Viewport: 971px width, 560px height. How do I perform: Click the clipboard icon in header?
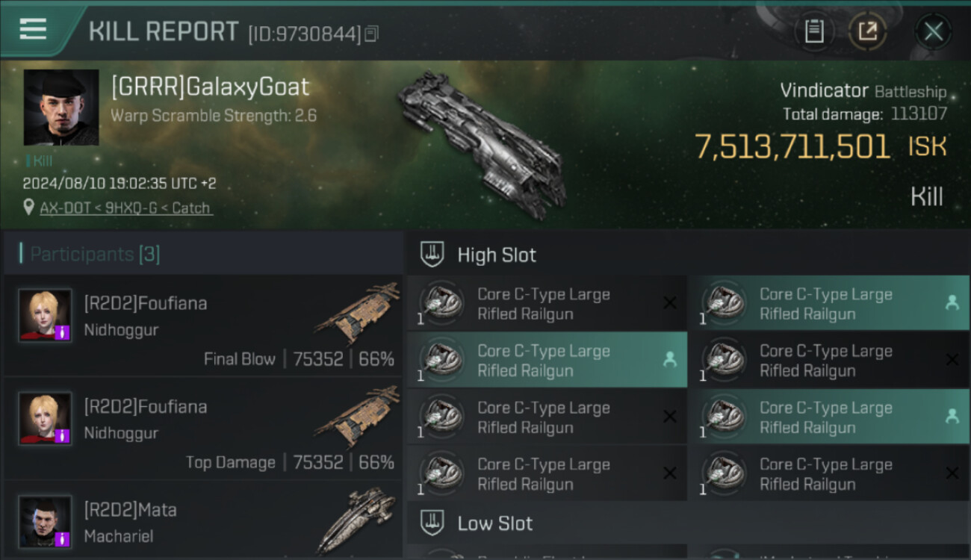coord(814,31)
